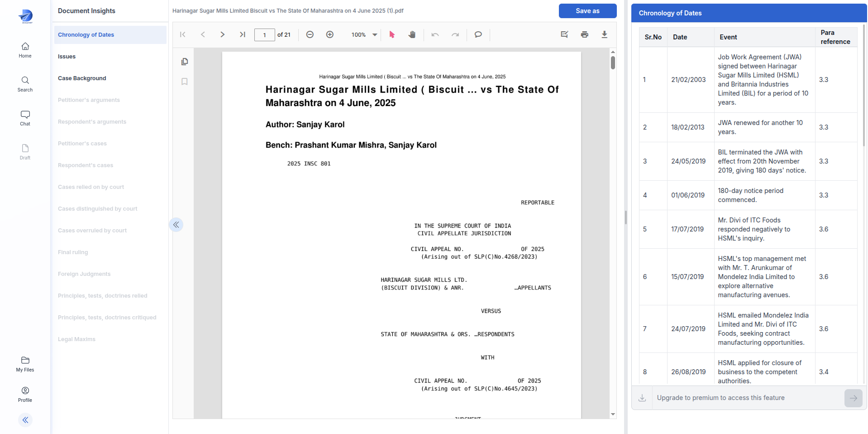The image size is (868, 434).
Task: Download the chronology table
Action: [x=642, y=398]
